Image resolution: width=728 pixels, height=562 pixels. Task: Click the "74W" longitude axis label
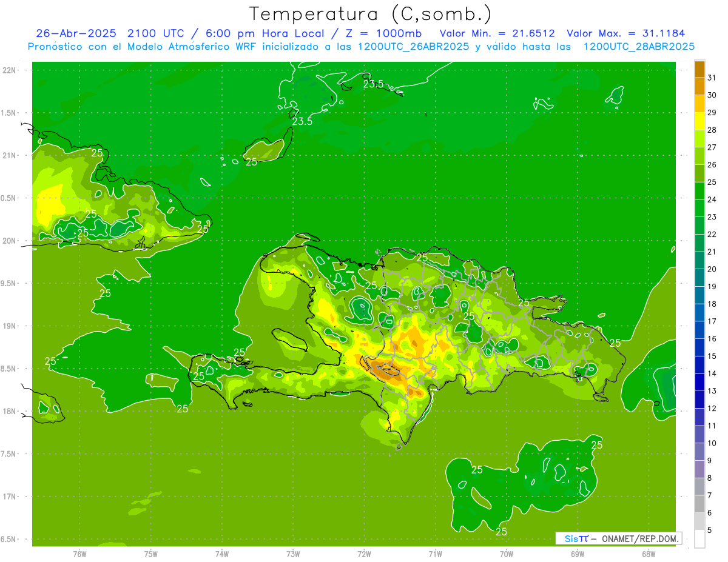coord(222,554)
